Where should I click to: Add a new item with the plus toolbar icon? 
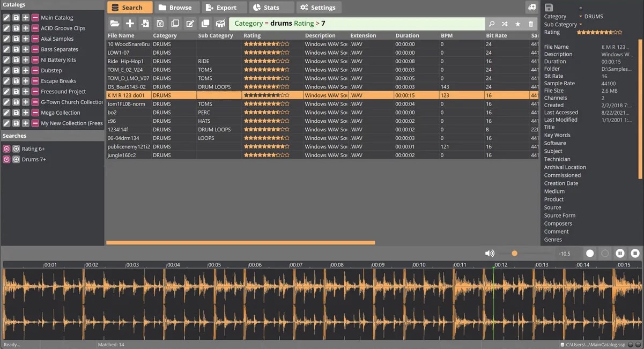pos(131,23)
